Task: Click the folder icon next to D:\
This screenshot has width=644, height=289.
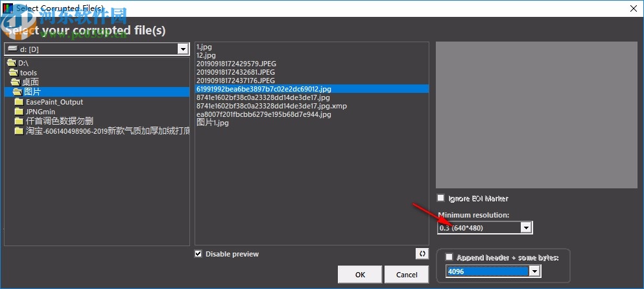Action: [12, 63]
